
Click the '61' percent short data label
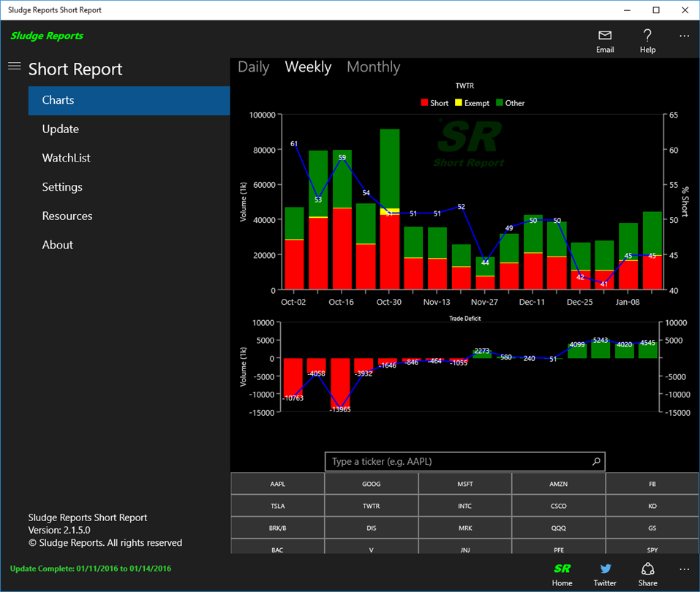pyautogui.click(x=294, y=144)
